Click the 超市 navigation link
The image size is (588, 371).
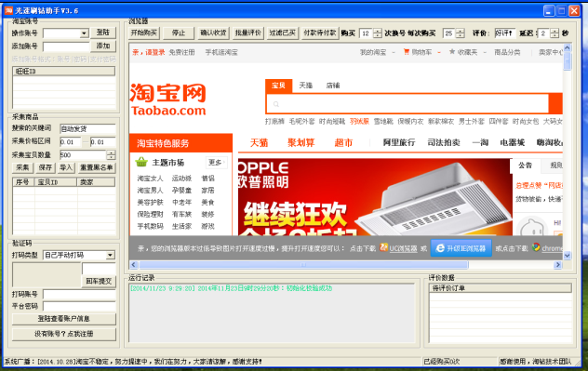(343, 143)
